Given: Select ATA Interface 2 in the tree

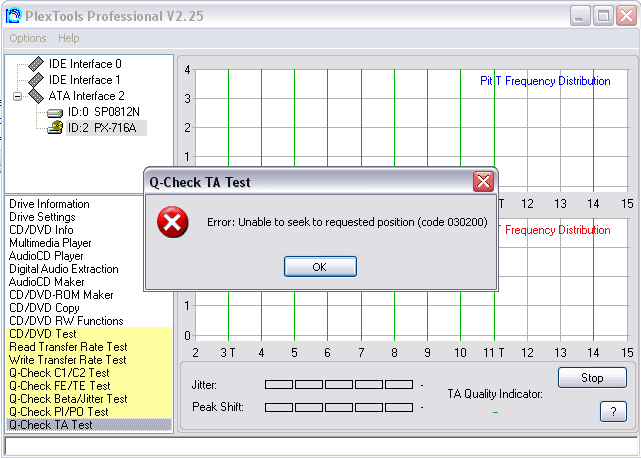Looking at the screenshot, I should 86,96.
